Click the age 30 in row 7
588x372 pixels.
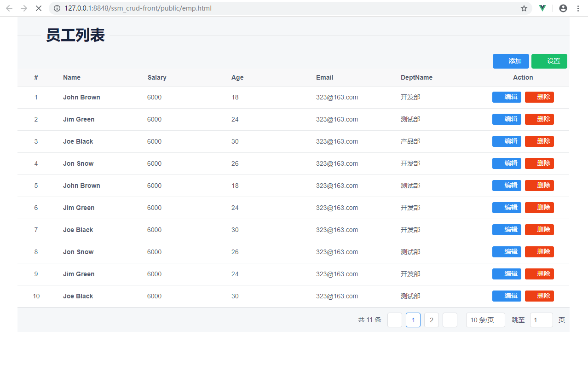point(235,230)
